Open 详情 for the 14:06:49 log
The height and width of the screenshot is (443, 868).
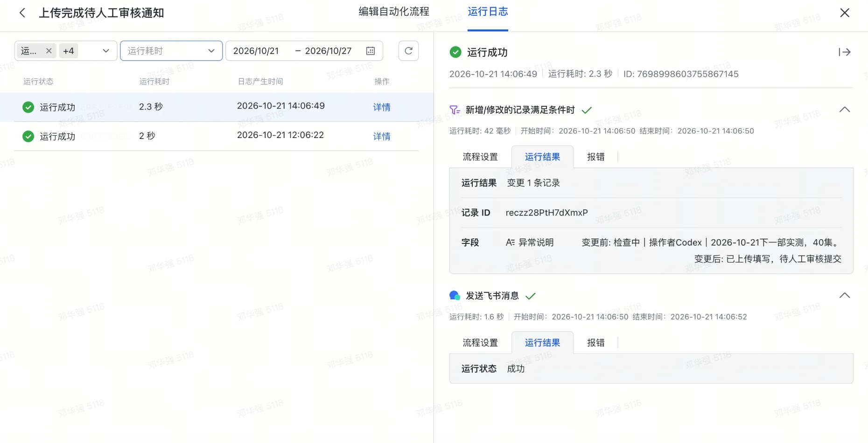pos(381,107)
